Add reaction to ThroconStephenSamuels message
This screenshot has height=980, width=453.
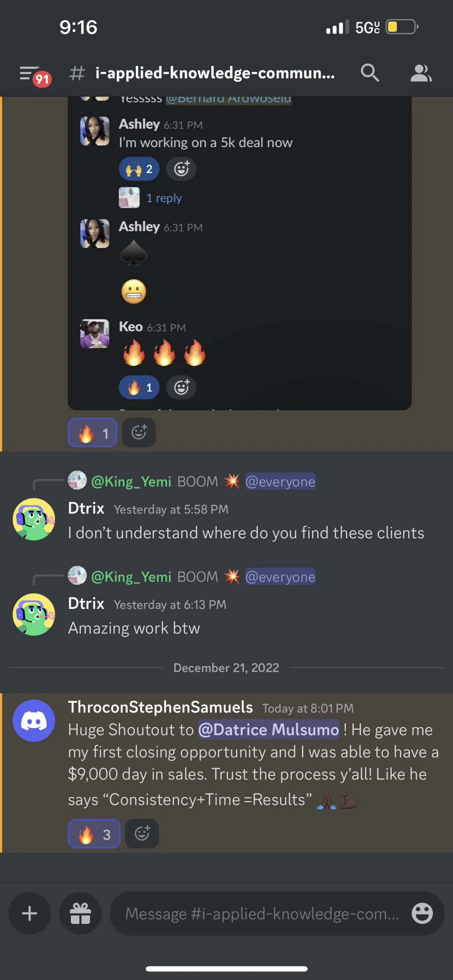(142, 833)
